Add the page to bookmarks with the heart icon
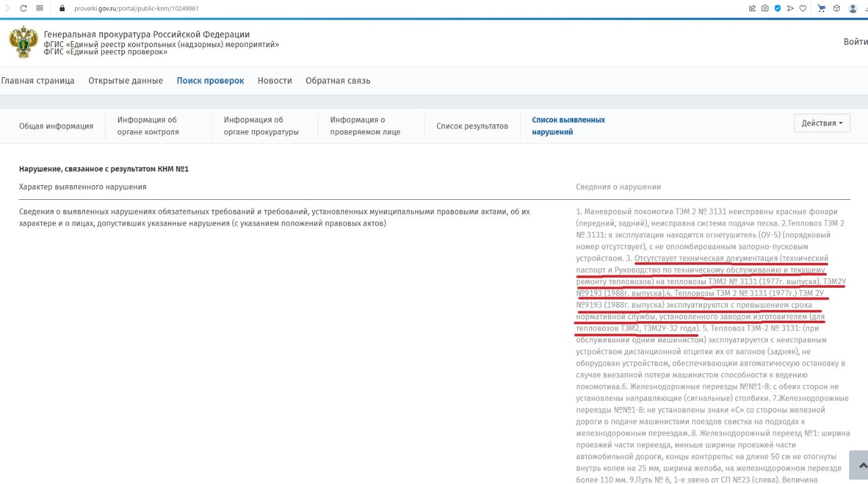Viewport: 868px width, 484px height. pyautogui.click(x=803, y=8)
